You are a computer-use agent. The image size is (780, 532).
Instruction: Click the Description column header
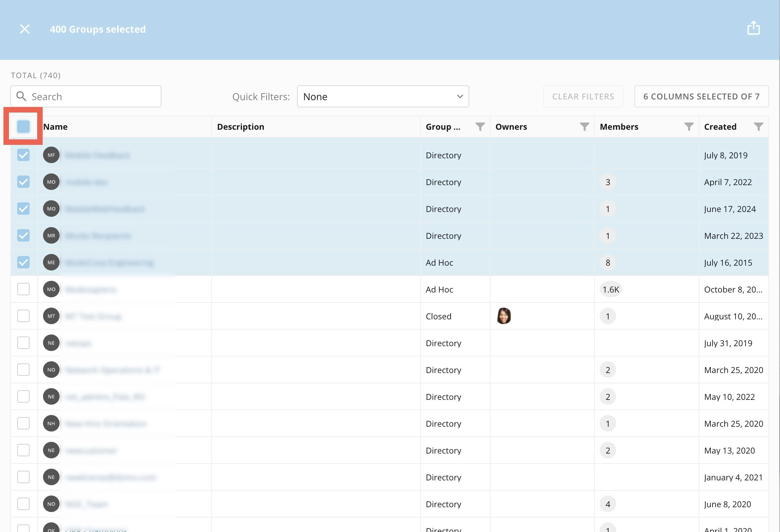tap(241, 127)
